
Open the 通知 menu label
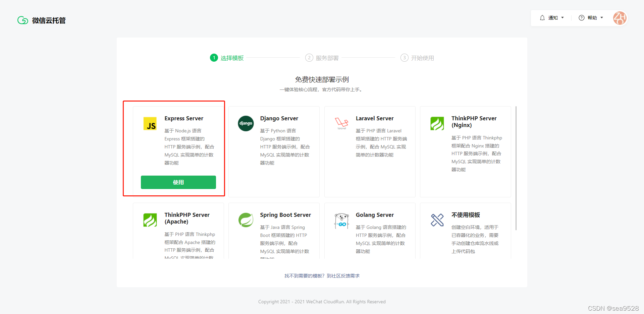point(553,18)
